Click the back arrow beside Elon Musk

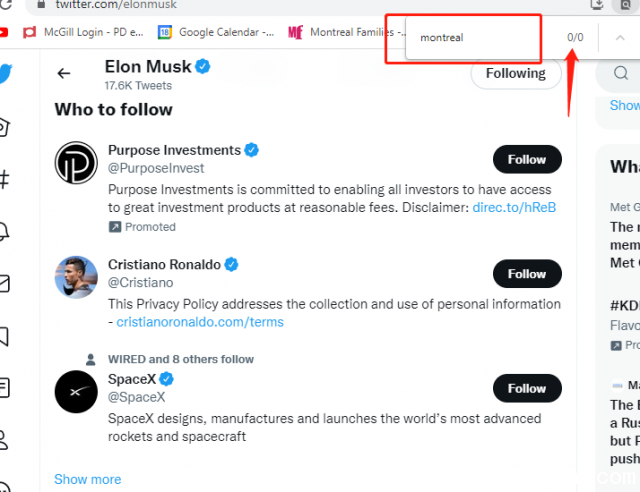point(64,73)
